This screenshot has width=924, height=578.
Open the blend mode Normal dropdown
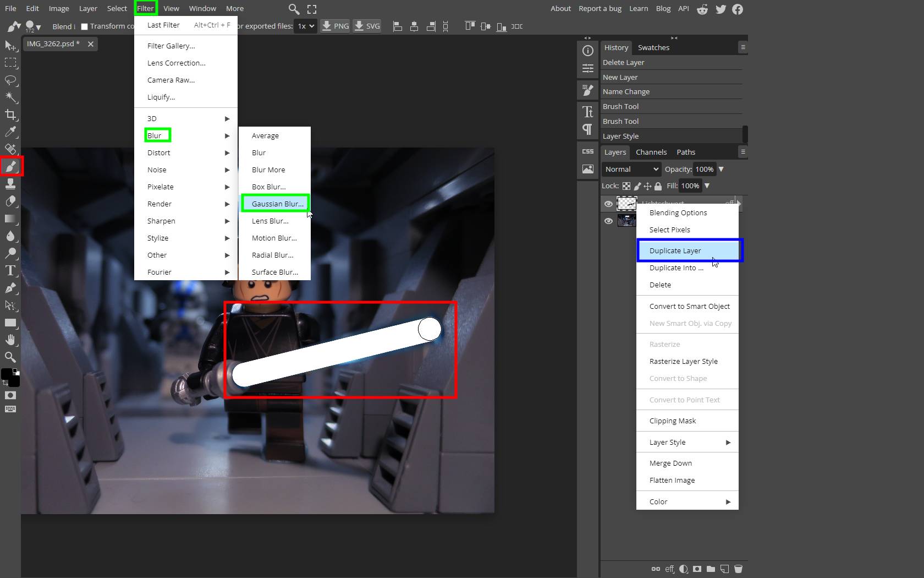pos(631,169)
